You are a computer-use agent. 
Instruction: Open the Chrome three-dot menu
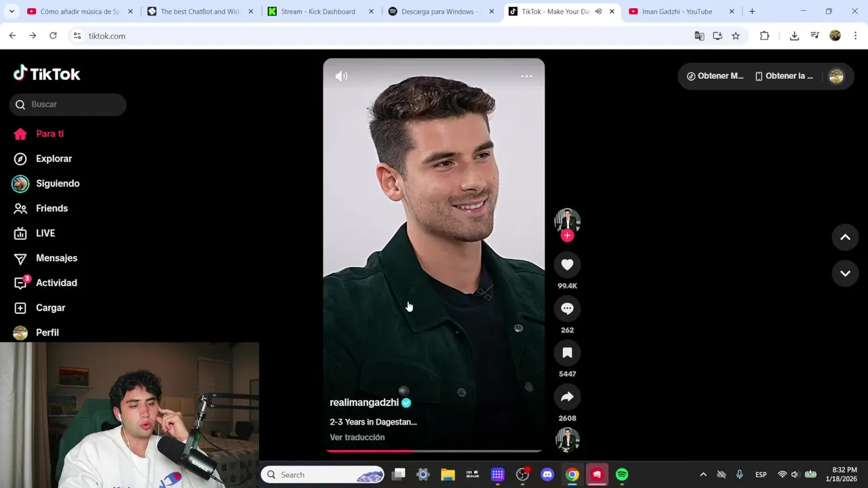pos(855,36)
